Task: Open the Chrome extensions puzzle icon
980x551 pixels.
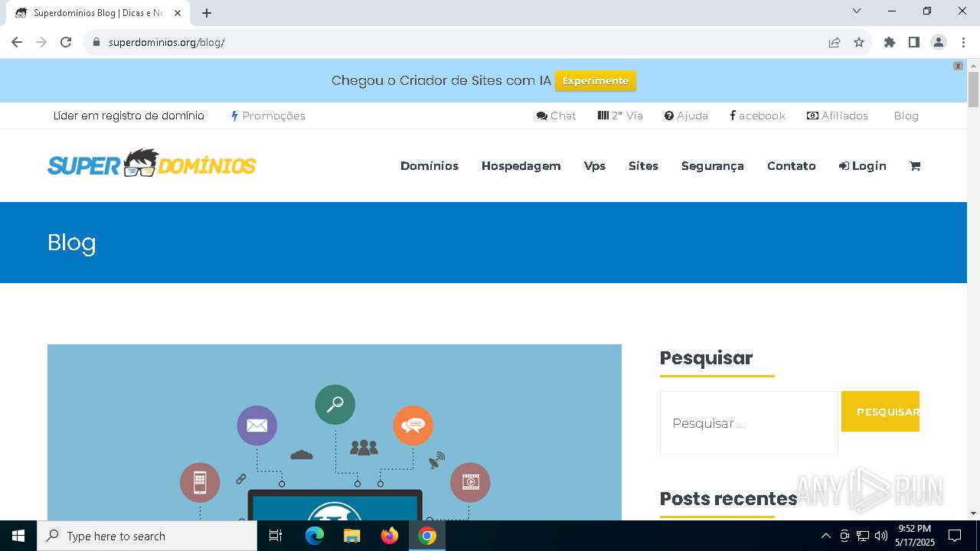Action: click(890, 42)
